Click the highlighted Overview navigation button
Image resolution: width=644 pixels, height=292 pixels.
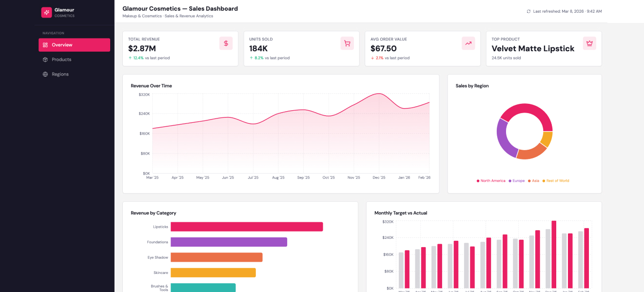click(74, 44)
